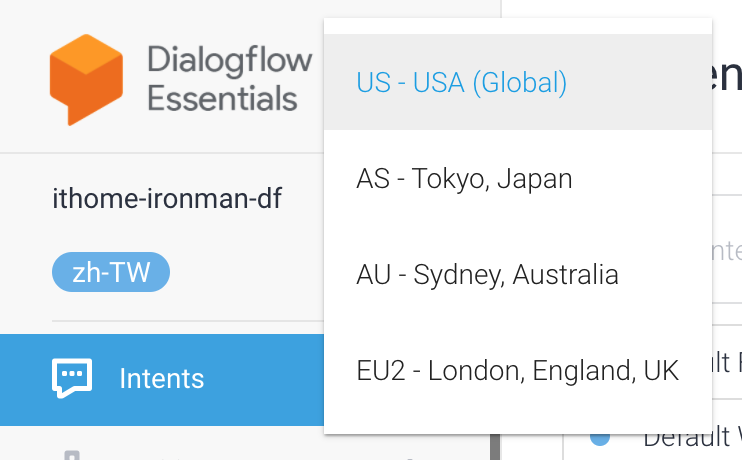
Task: Open the Default intent row beside London option
Action: click(726, 361)
